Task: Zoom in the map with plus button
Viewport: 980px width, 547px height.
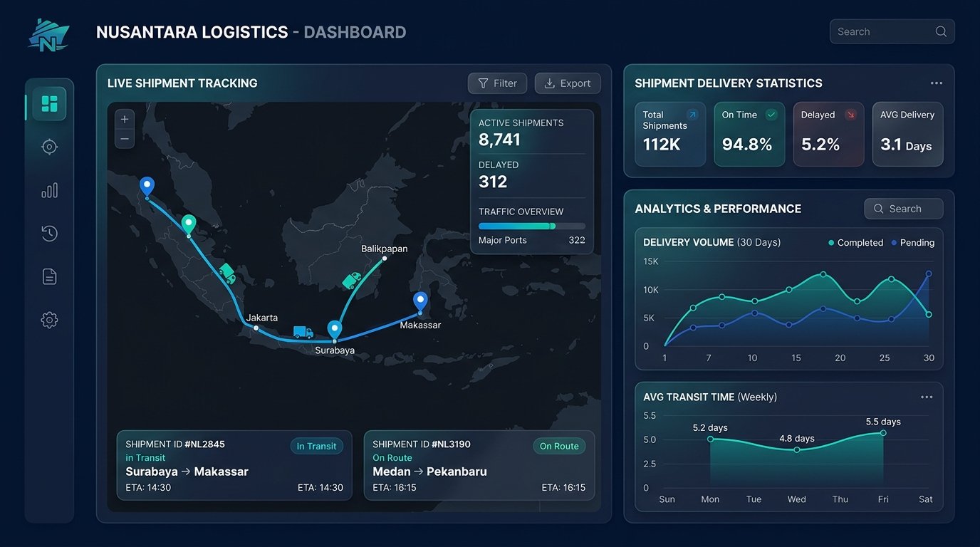Action: tap(125, 119)
